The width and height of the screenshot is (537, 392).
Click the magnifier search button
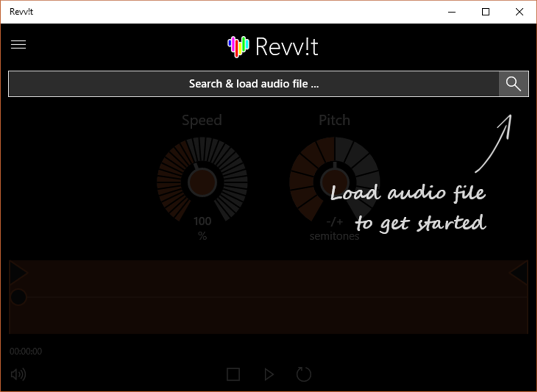click(513, 84)
